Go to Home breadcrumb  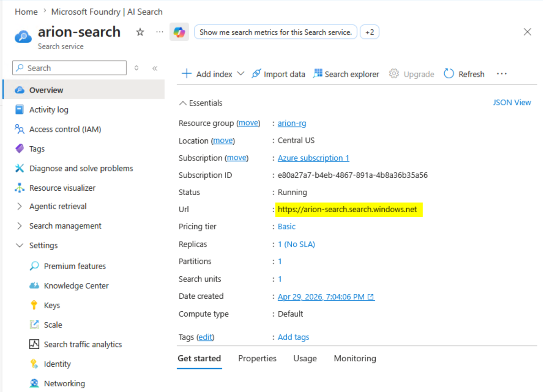26,12
